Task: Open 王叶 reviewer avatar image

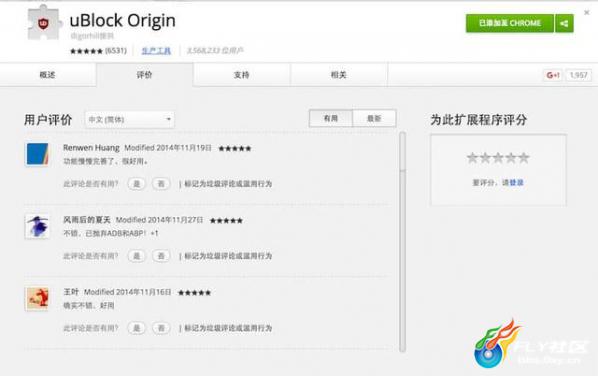Action: (x=37, y=299)
